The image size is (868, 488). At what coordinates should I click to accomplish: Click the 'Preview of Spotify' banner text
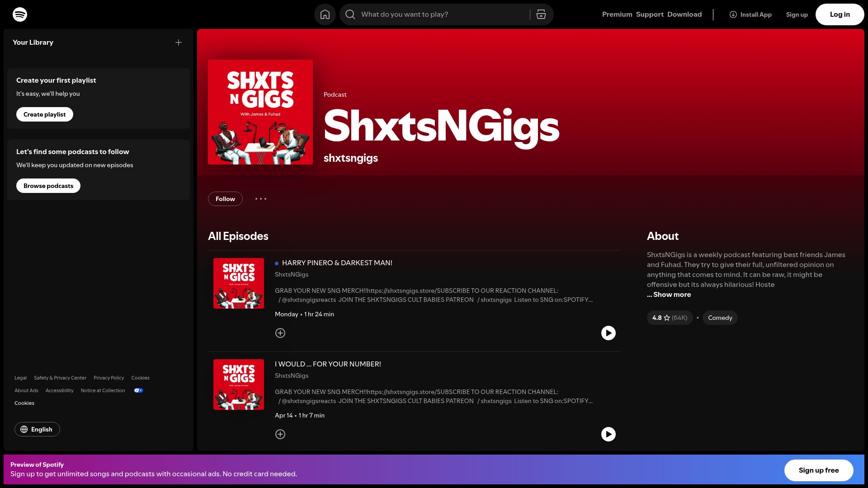(37, 465)
